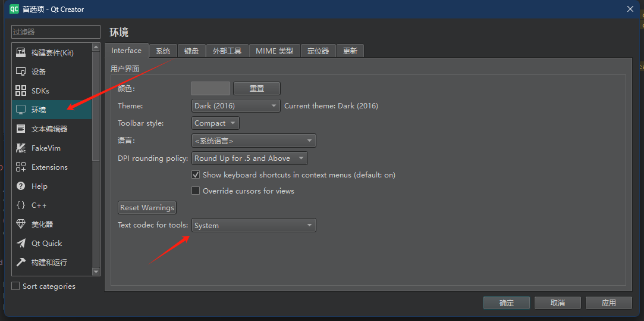Click the 过滤器 filter input field
This screenshot has height=321, width=644.
pyautogui.click(x=56, y=32)
